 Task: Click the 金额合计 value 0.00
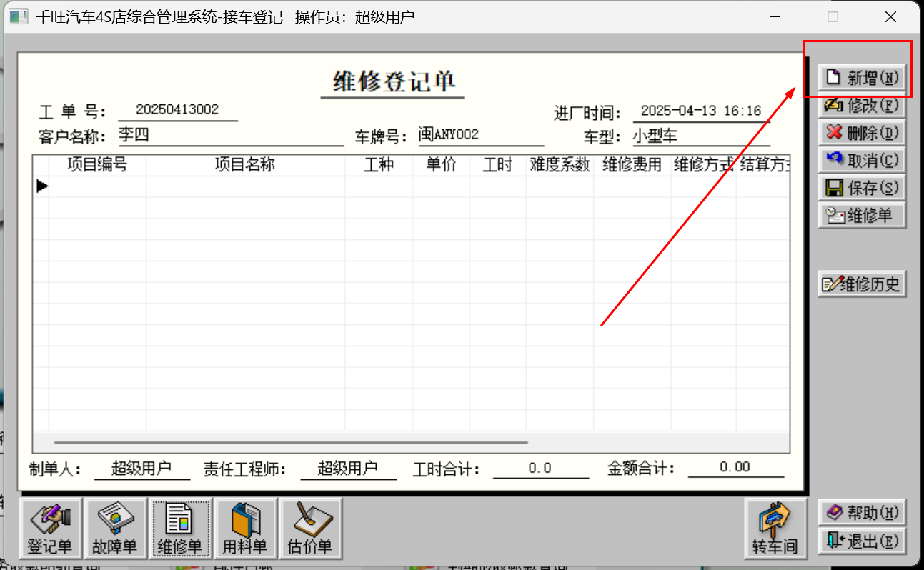pyautogui.click(x=735, y=468)
